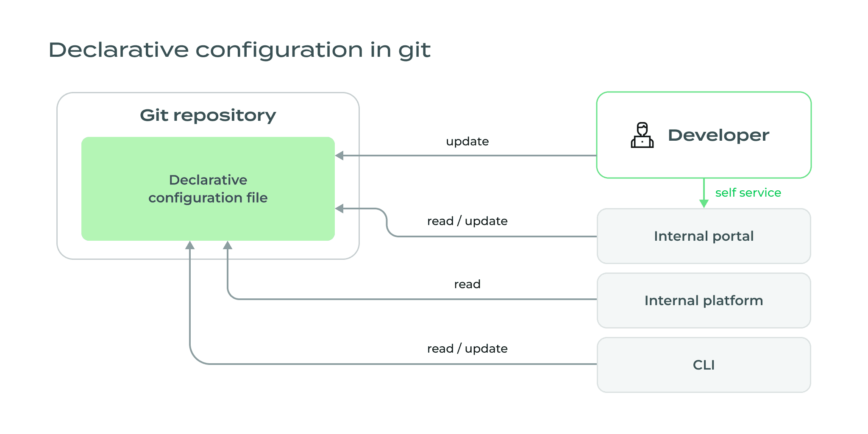868x434 pixels.
Task: Select the Git repository heading text
Action: (208, 114)
